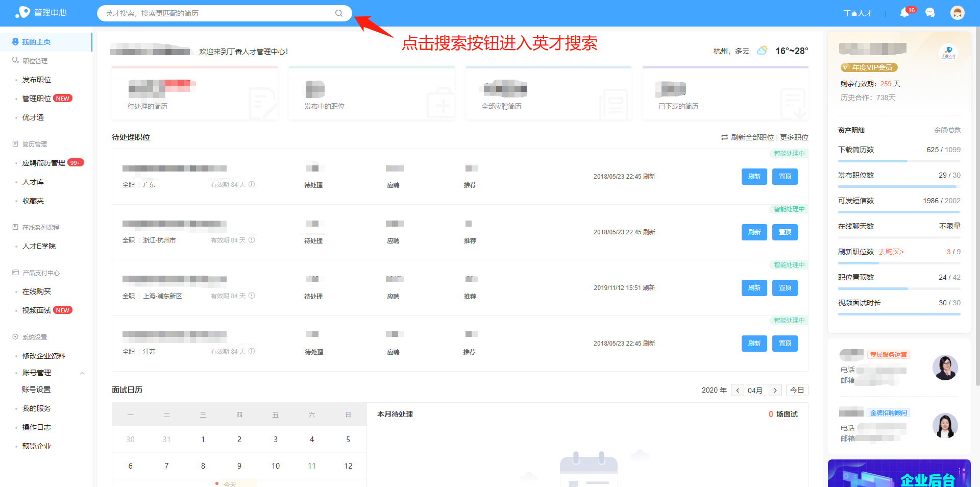Screen dimensions: 980x487
Task: Click the 简历管理 section icon
Action: pyautogui.click(x=15, y=144)
